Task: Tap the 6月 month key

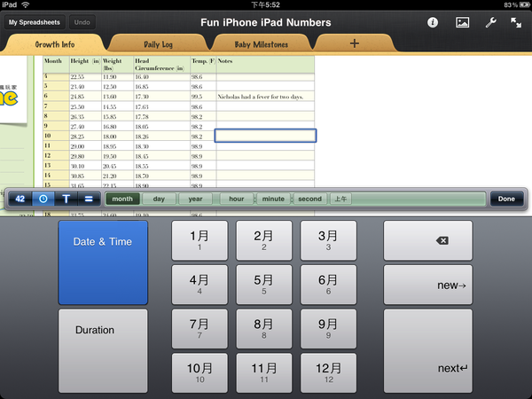Action: coord(328,285)
